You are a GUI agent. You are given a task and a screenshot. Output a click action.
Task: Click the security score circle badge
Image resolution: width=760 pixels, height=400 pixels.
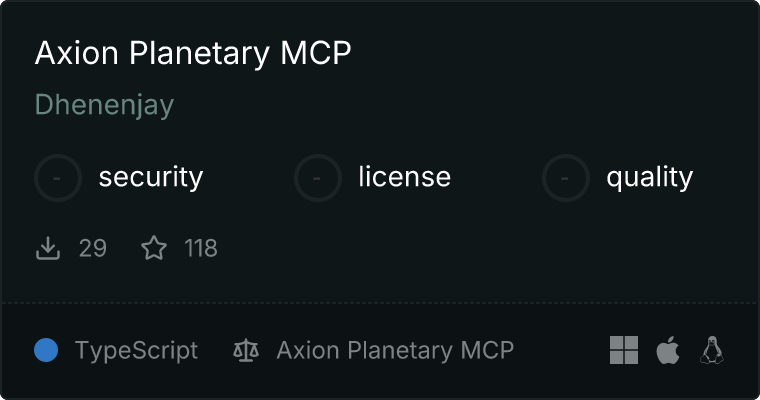(x=58, y=178)
